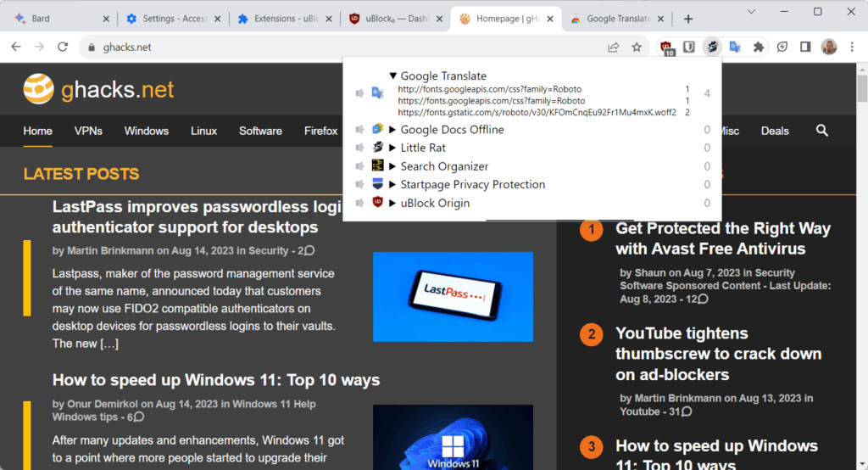Expand the Little Rat entry
The image size is (868, 470).
tap(392, 148)
